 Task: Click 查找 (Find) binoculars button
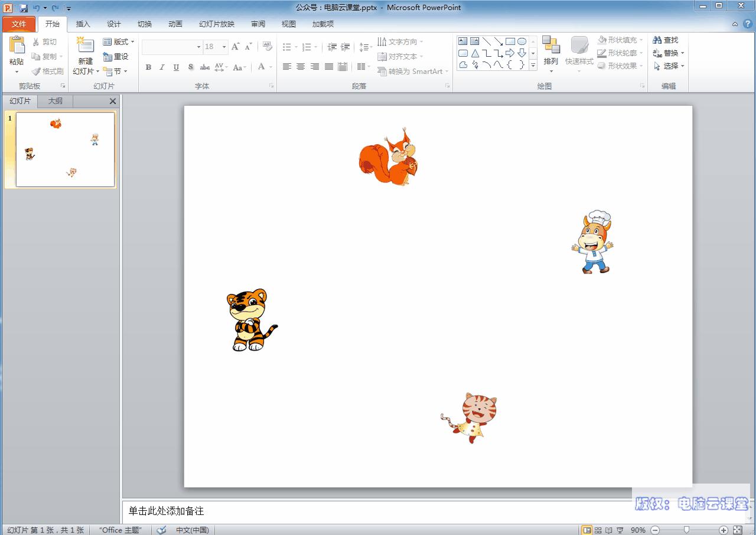coord(666,40)
